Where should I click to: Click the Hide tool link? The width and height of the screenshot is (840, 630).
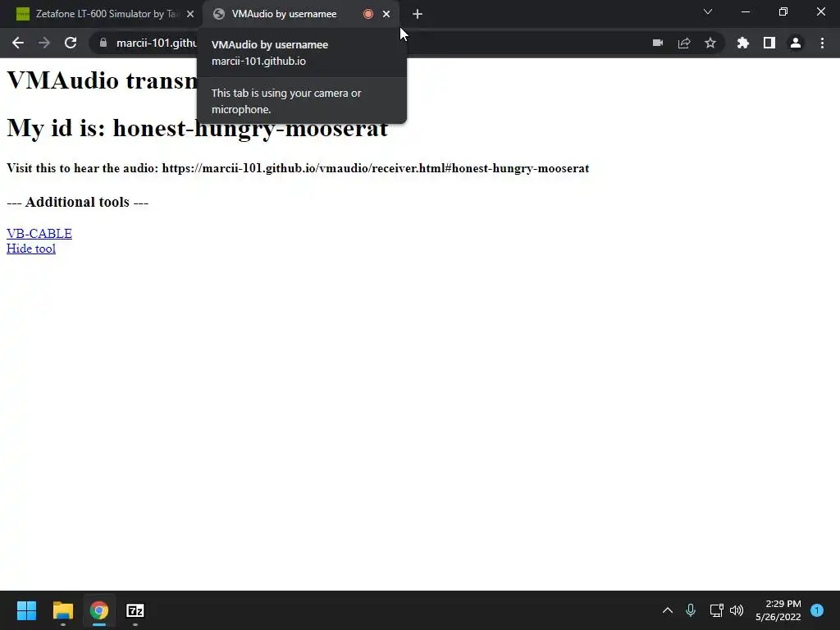31,249
